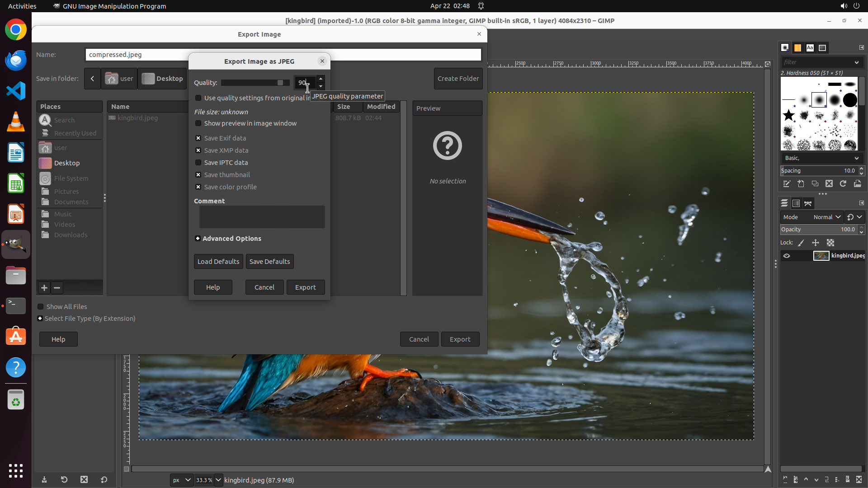Click the Channels tab icon
The image size is (868, 488).
click(796, 203)
